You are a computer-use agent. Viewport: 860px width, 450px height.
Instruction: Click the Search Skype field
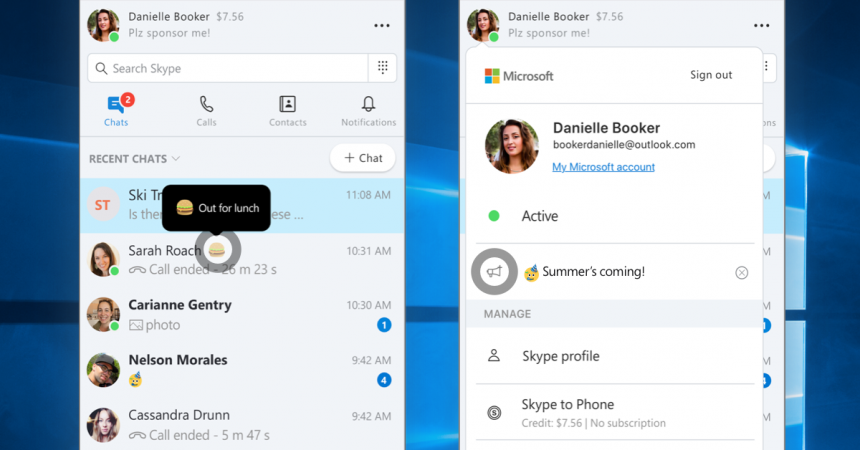pos(228,68)
